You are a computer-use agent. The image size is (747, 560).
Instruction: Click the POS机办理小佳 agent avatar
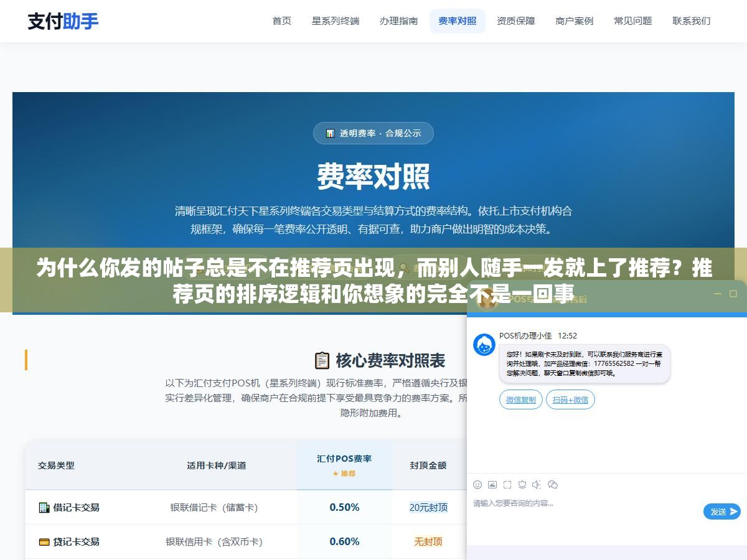tap(484, 345)
